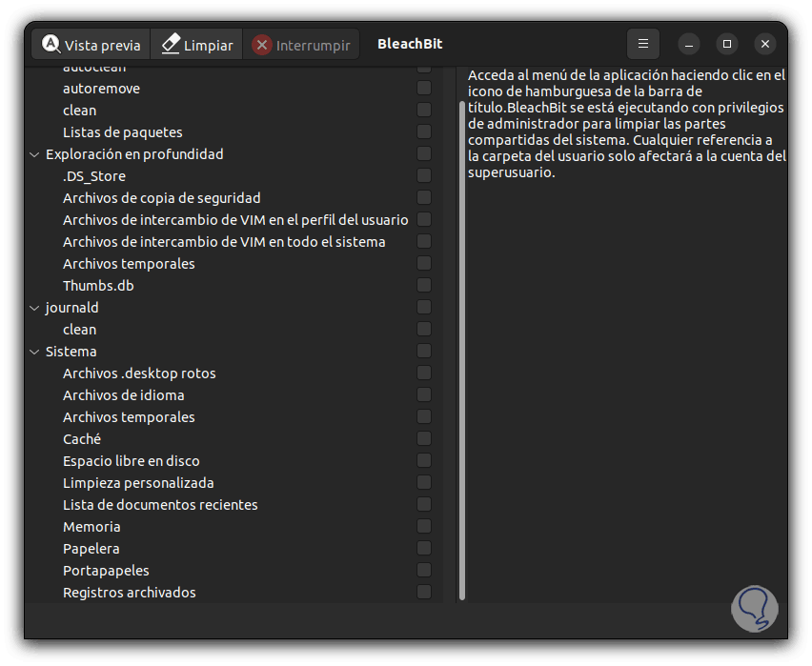Enable the Thumbs.db checkbox
The image size is (812, 666).
424,285
